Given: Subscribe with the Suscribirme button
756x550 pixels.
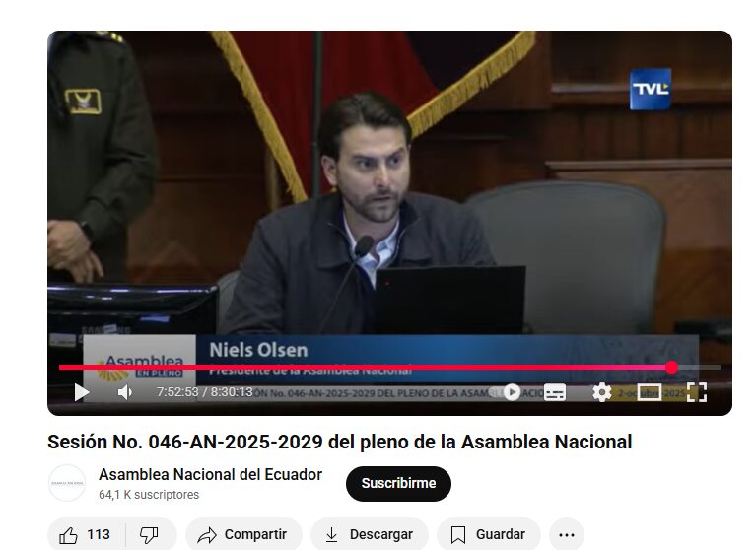Looking at the screenshot, I should (x=398, y=483).
